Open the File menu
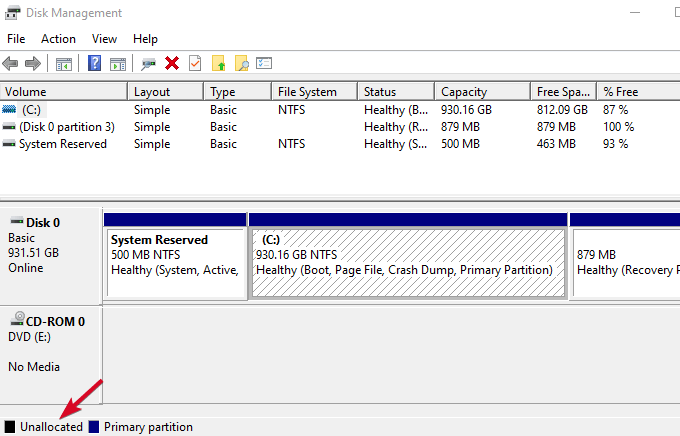The width and height of the screenshot is (680, 436). (x=16, y=38)
